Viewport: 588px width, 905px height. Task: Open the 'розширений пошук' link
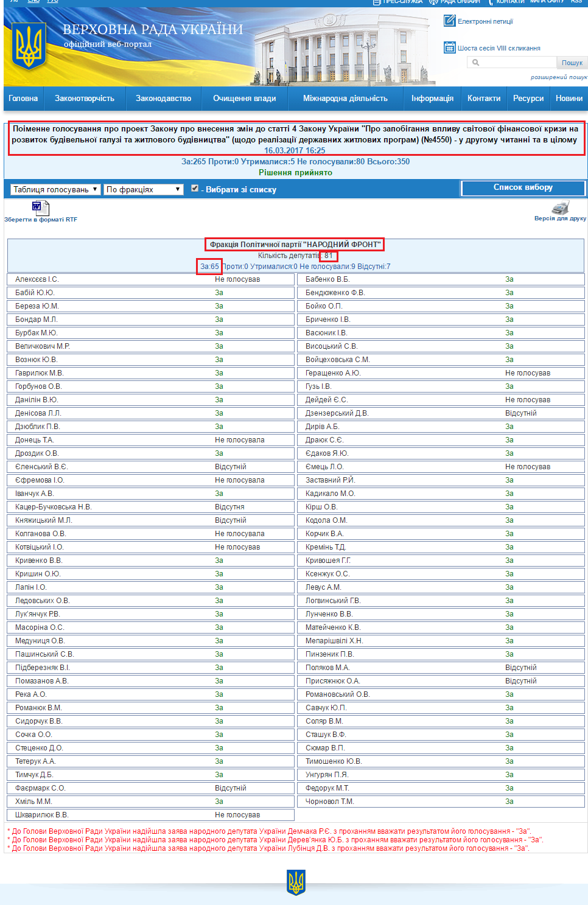click(x=559, y=77)
